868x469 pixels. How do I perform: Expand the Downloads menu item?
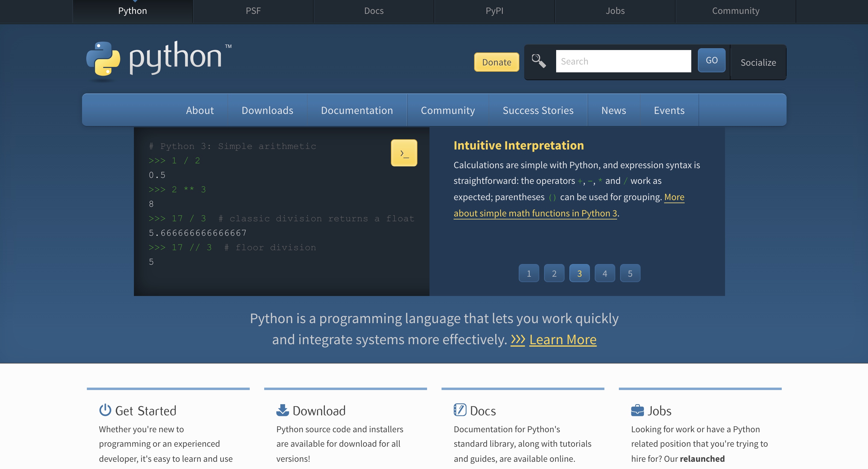point(268,109)
